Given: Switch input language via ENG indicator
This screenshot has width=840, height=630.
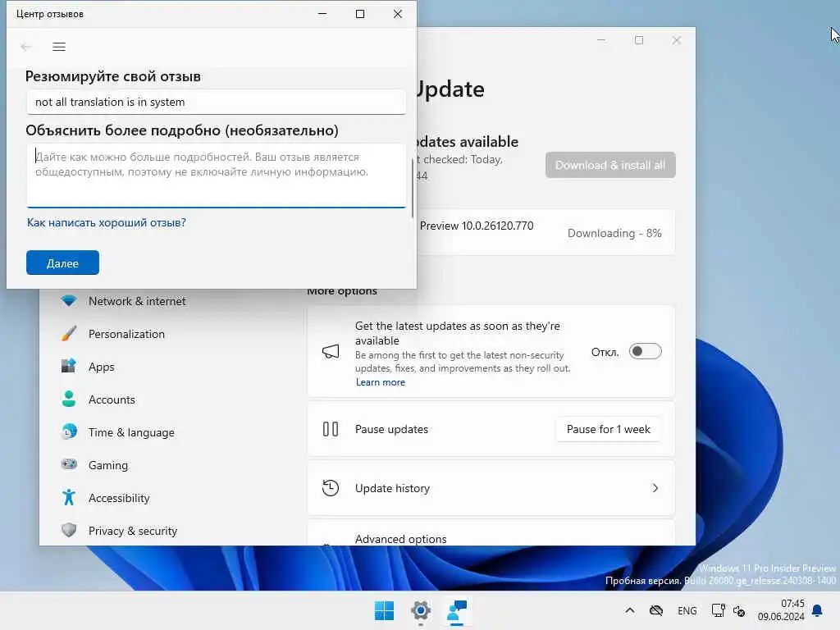Looking at the screenshot, I should coord(687,610).
